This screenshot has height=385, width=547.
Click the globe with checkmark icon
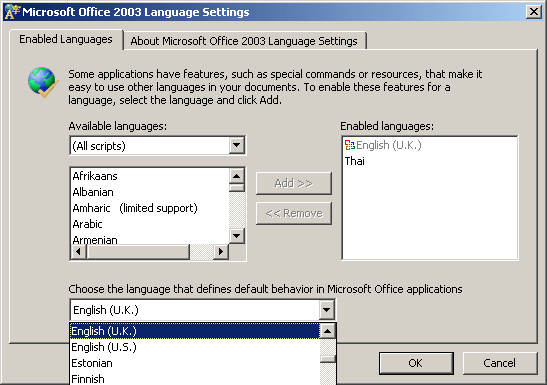tap(43, 82)
